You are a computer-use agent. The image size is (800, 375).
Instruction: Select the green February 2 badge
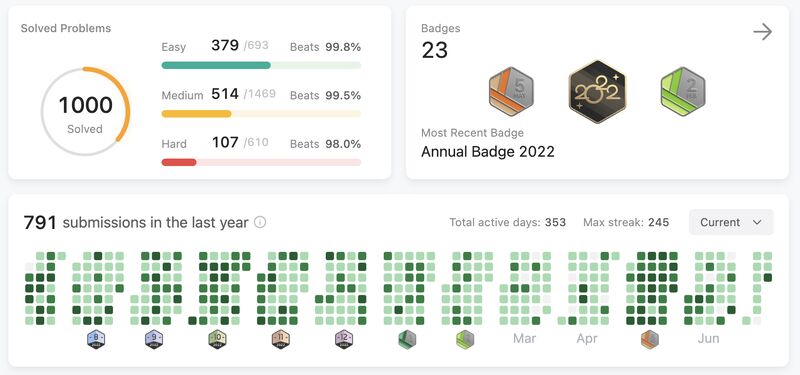click(x=683, y=92)
